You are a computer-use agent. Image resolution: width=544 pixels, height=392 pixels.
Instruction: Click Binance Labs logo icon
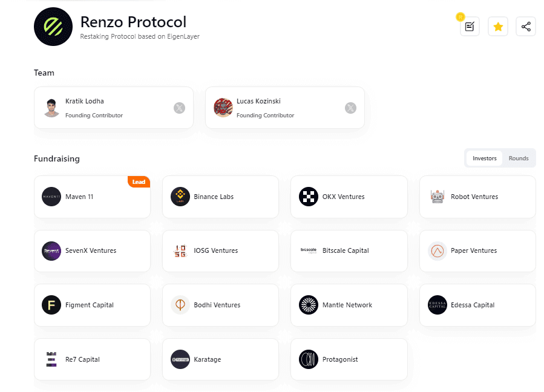pyautogui.click(x=180, y=197)
